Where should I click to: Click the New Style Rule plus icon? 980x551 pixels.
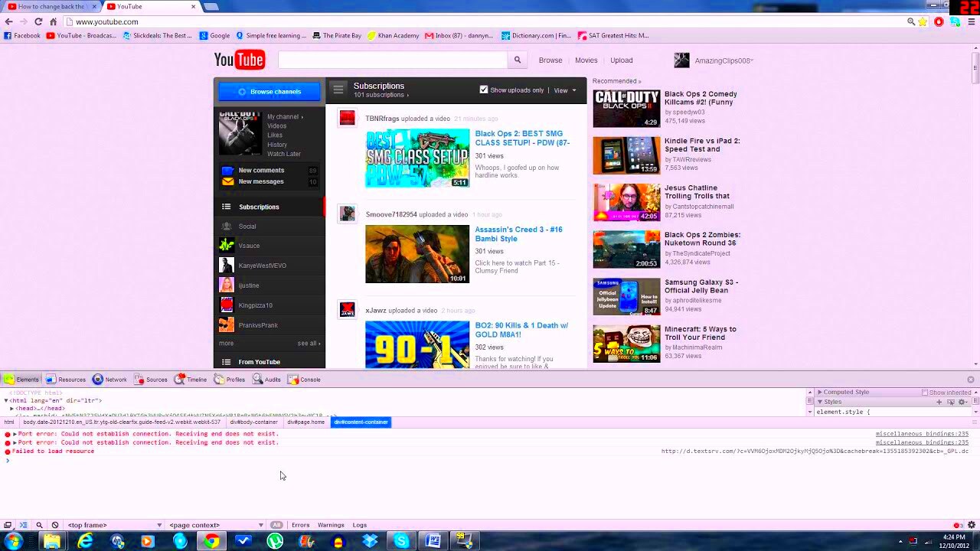pos(939,402)
